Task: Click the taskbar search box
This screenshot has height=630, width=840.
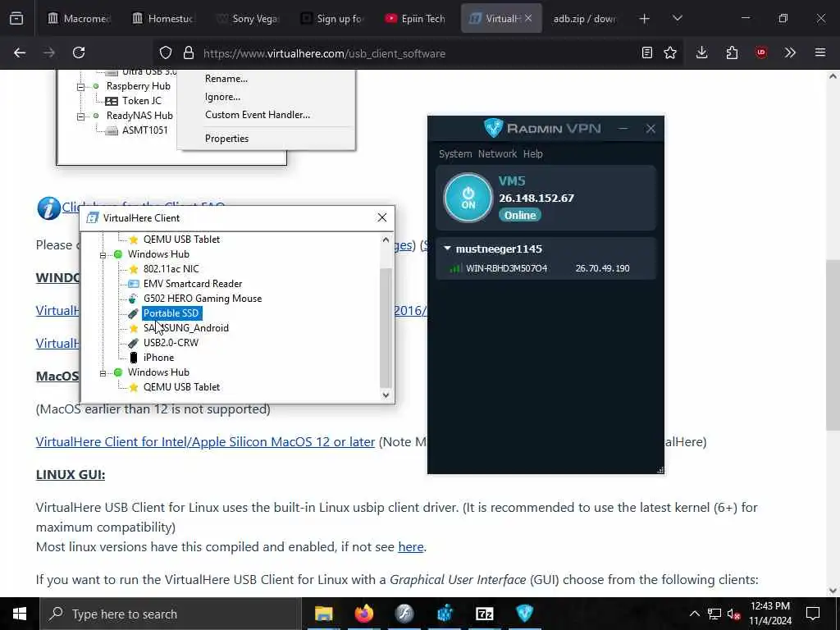Action: 171,614
